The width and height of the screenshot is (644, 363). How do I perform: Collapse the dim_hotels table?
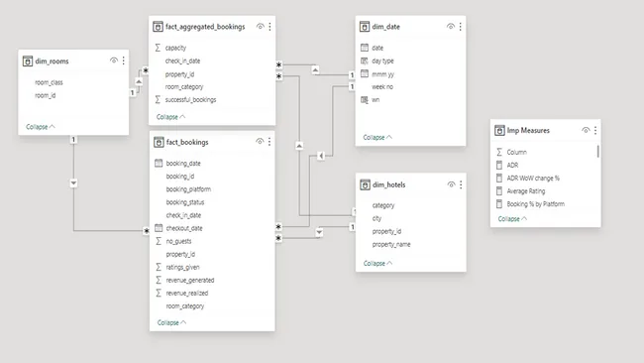[x=377, y=263]
